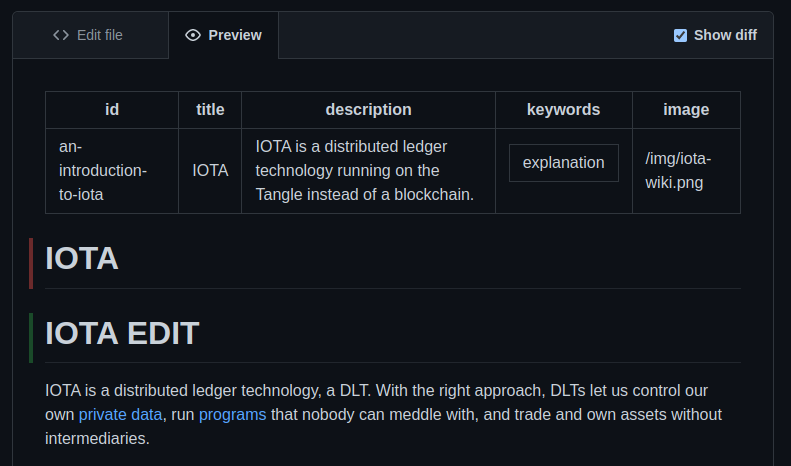Click the 'title' column header
Screen dimensions: 791x466
tap(210, 110)
